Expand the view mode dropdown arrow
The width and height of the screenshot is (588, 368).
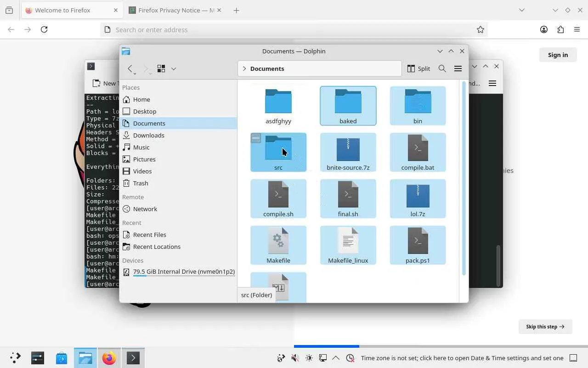[x=174, y=69]
